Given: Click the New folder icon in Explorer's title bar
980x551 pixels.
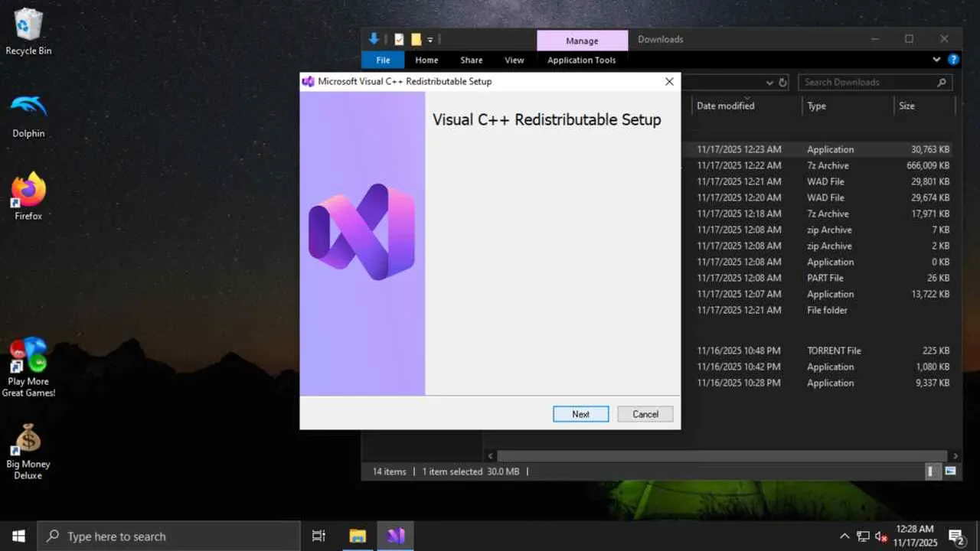Looking at the screenshot, I should pos(416,39).
